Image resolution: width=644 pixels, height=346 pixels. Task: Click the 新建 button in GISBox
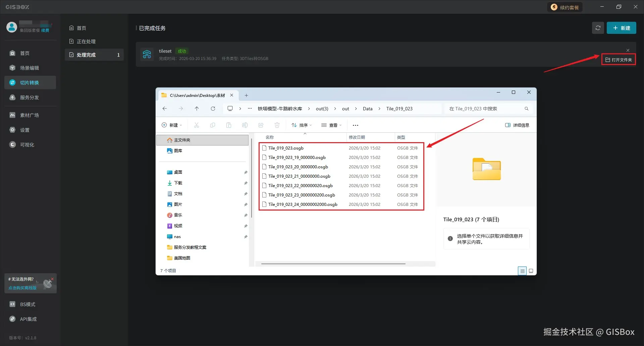(x=621, y=28)
